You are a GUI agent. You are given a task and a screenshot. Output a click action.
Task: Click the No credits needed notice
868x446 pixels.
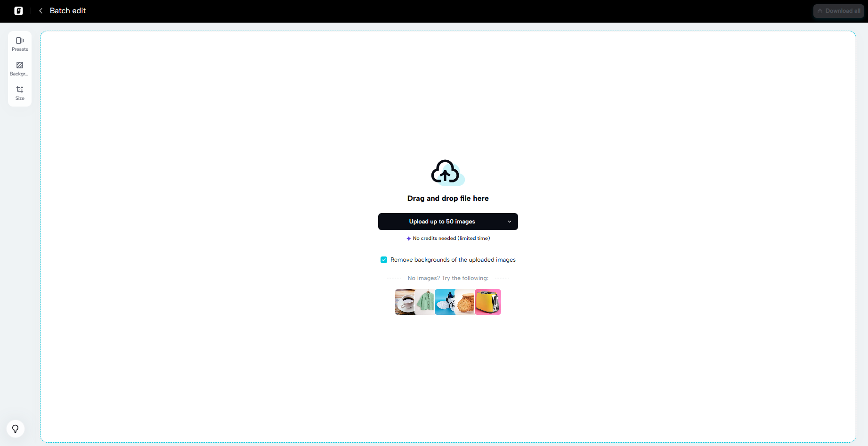coord(448,239)
